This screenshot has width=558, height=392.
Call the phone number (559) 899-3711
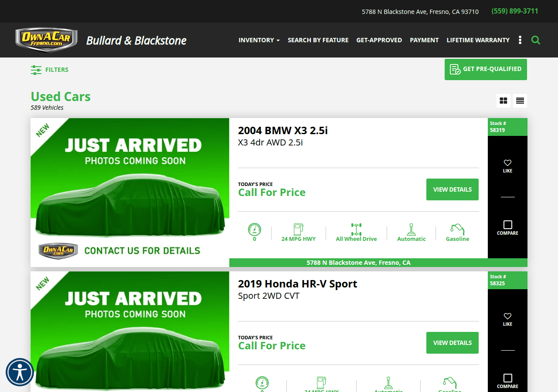point(515,11)
